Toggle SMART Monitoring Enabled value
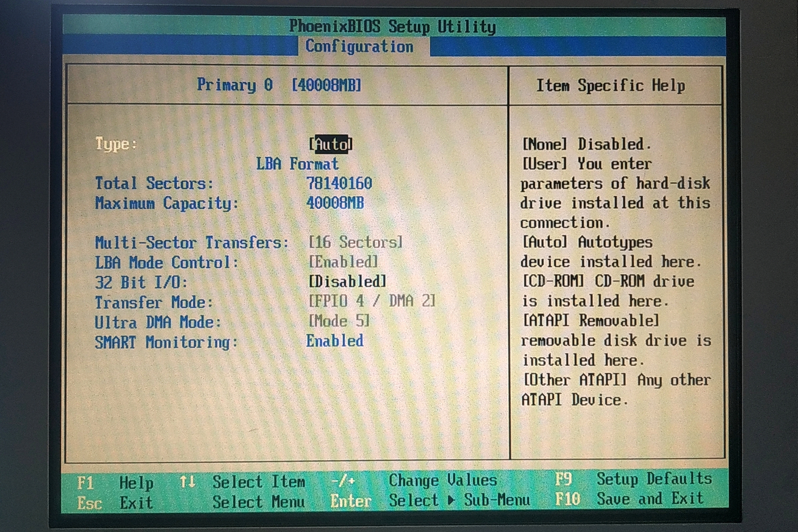 tap(334, 341)
